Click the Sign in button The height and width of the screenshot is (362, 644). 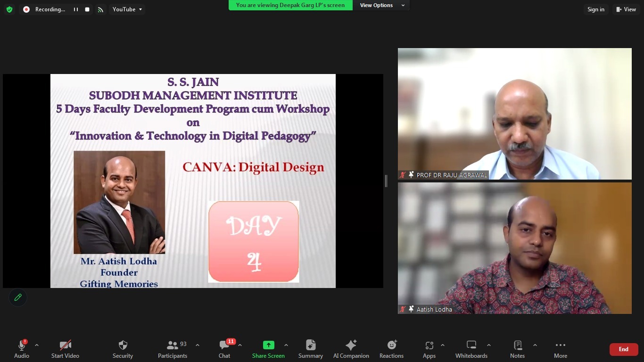pyautogui.click(x=595, y=9)
